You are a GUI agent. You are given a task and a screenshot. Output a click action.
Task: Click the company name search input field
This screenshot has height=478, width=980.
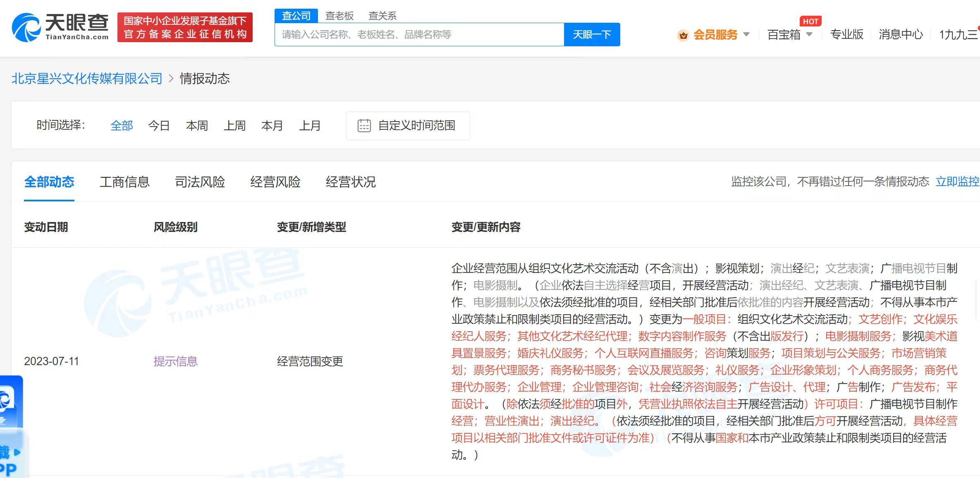[x=419, y=34]
